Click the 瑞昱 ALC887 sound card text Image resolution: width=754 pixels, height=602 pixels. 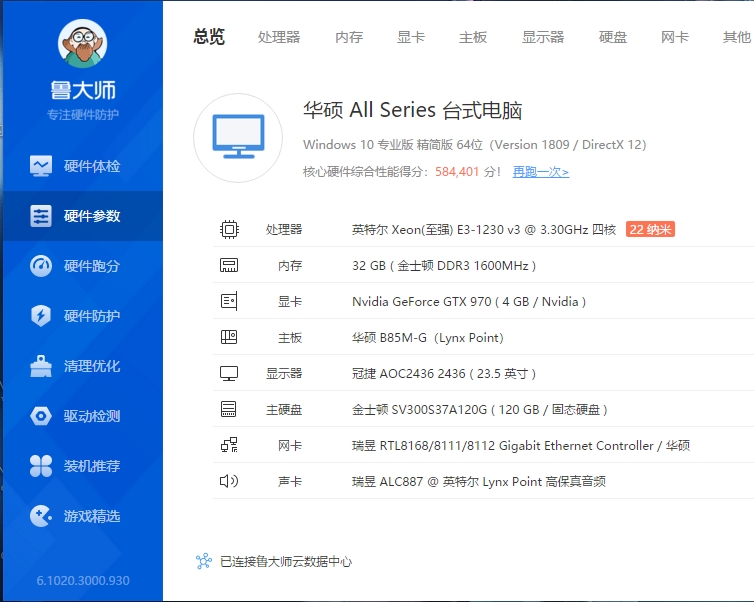[478, 481]
